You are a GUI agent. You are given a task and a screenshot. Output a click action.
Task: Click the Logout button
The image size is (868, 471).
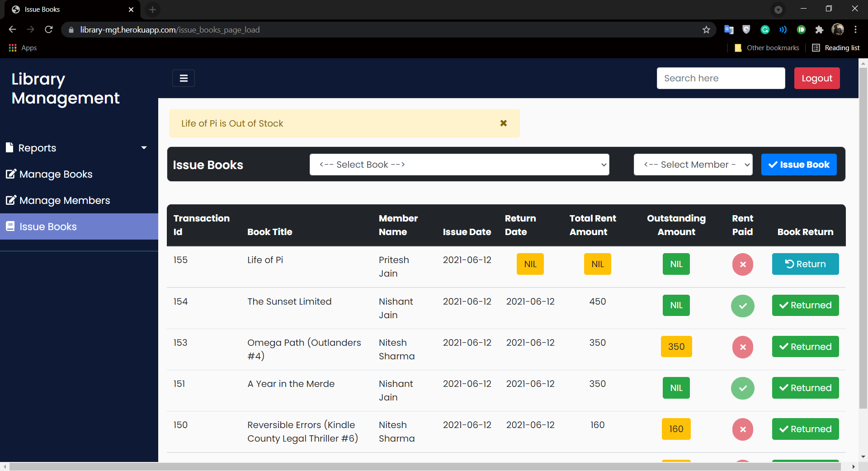point(816,78)
